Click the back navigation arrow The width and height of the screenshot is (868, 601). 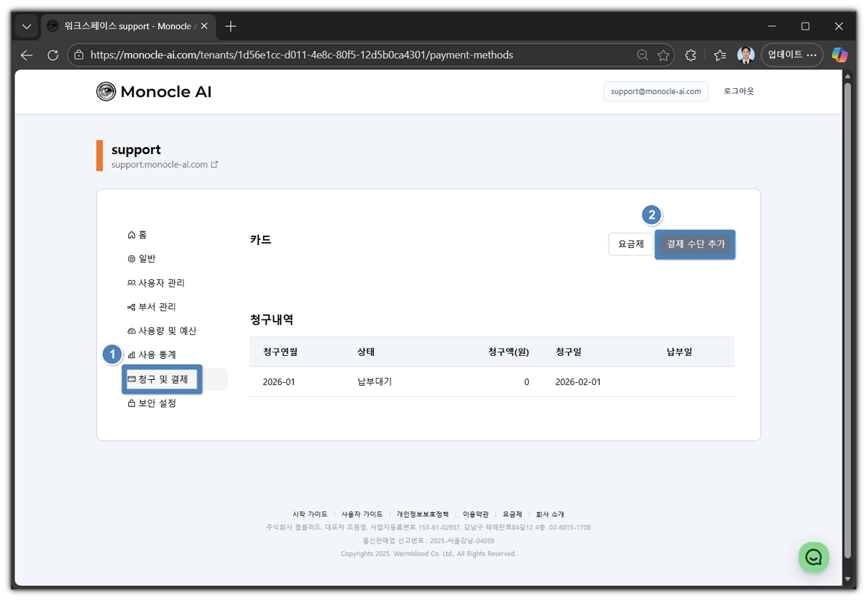click(x=27, y=55)
